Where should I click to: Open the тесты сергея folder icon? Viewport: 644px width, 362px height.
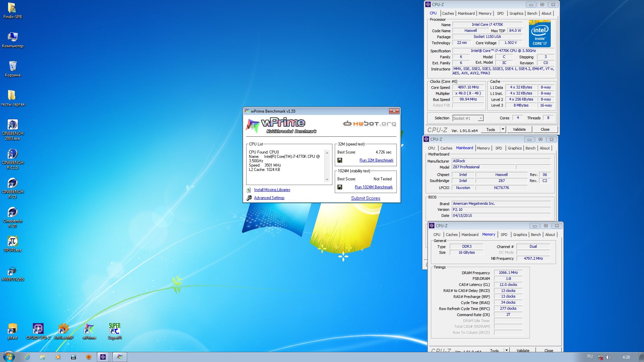click(12, 98)
